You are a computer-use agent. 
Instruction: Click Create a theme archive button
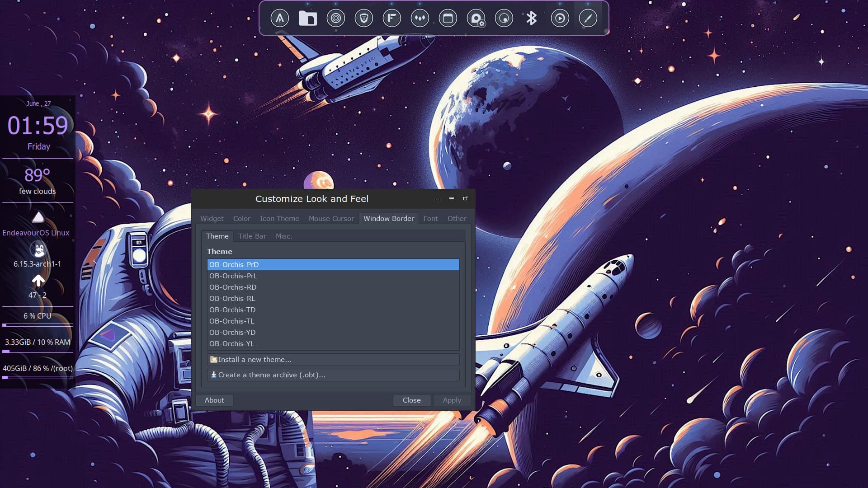point(333,375)
